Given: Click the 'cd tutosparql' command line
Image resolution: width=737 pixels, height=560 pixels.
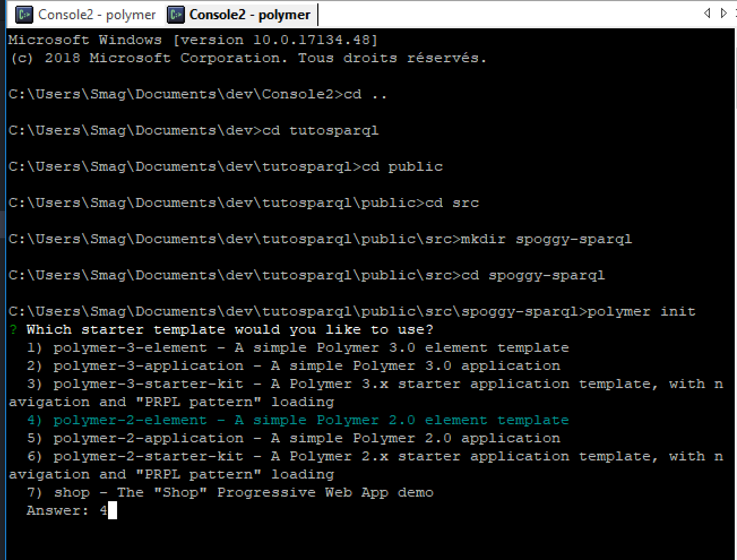Looking at the screenshot, I should click(x=193, y=131).
